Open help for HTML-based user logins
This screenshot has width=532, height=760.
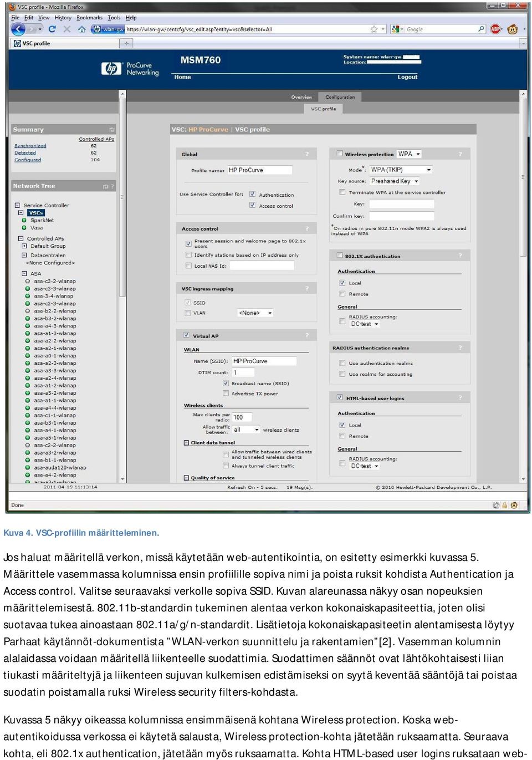coord(460,398)
